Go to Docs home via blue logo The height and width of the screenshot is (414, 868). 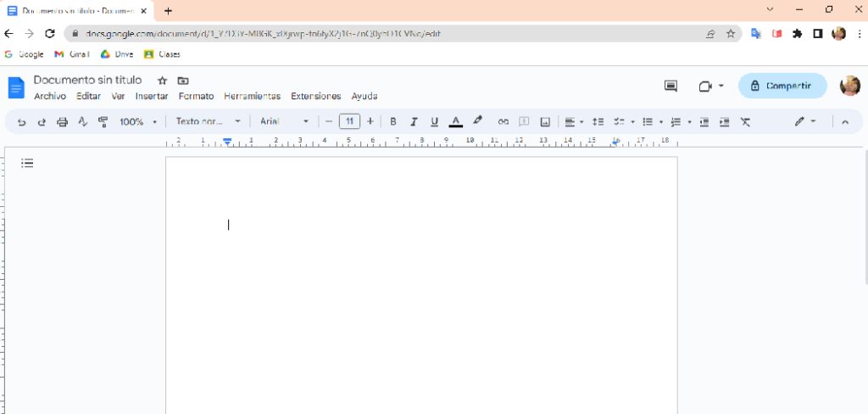point(16,87)
